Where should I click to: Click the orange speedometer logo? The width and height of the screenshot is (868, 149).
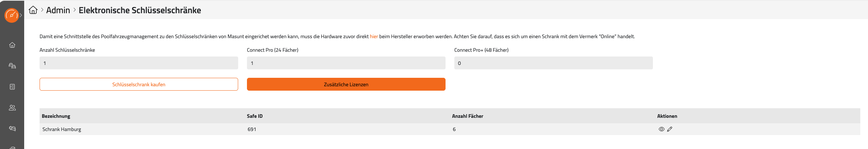12,15
